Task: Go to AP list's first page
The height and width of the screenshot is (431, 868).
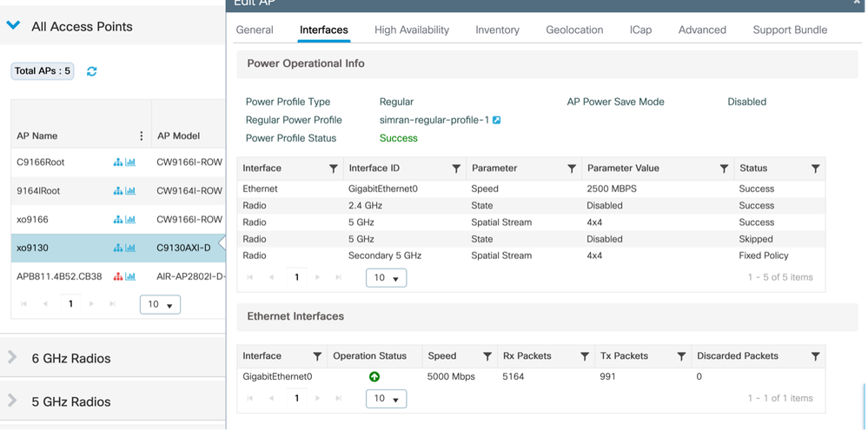Action: 23,304
